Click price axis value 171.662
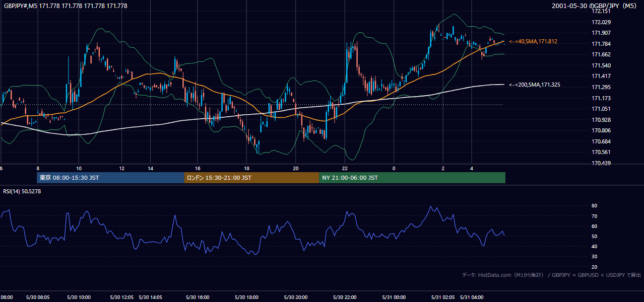The height and width of the screenshot is (302, 644). pos(601,54)
